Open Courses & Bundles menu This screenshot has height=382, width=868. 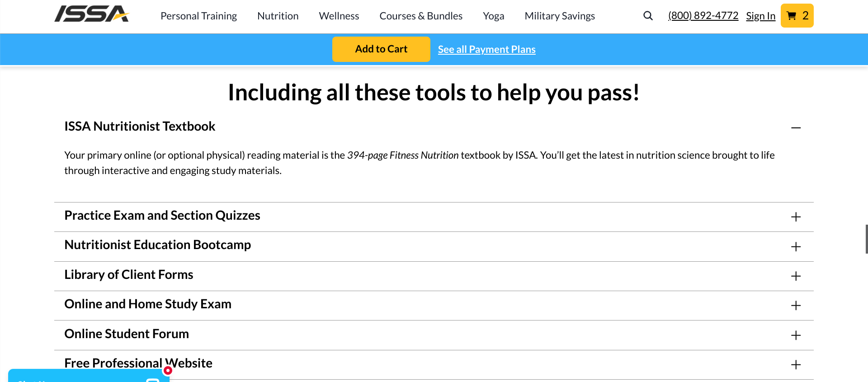[420, 16]
